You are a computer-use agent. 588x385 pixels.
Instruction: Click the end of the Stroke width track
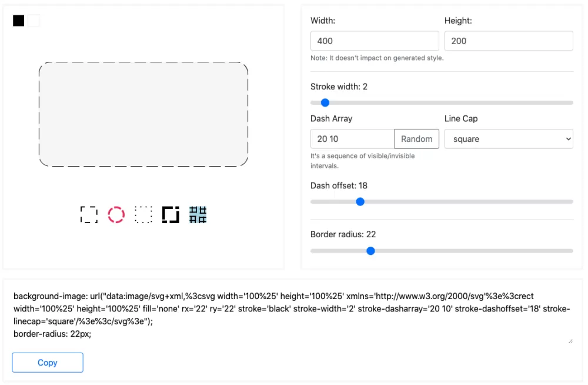[x=571, y=102]
